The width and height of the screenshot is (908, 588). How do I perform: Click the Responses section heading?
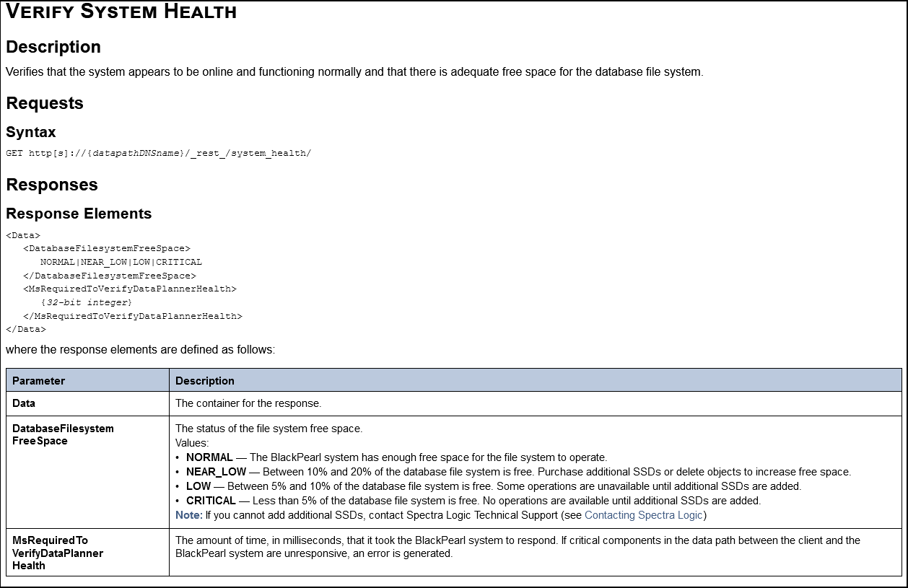[x=52, y=185]
